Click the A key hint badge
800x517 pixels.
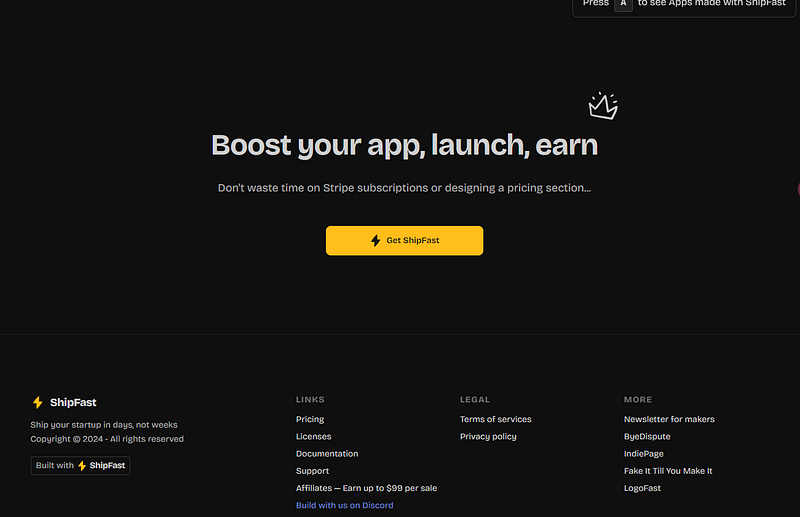(623, 4)
